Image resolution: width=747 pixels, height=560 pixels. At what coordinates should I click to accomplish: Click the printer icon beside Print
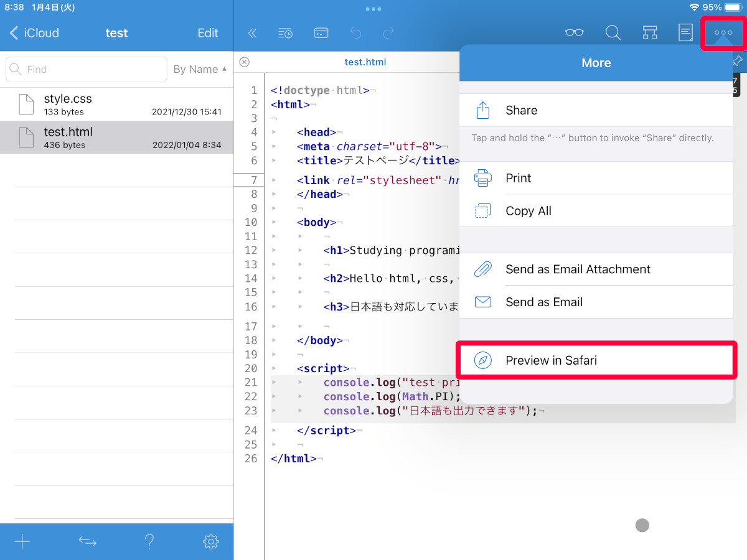click(483, 178)
